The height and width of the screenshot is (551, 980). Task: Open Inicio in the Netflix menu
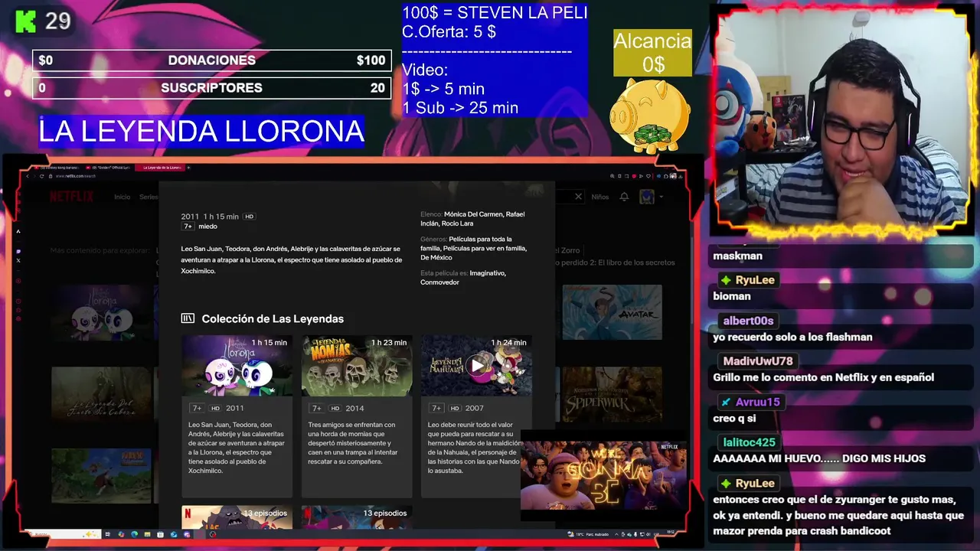122,197
